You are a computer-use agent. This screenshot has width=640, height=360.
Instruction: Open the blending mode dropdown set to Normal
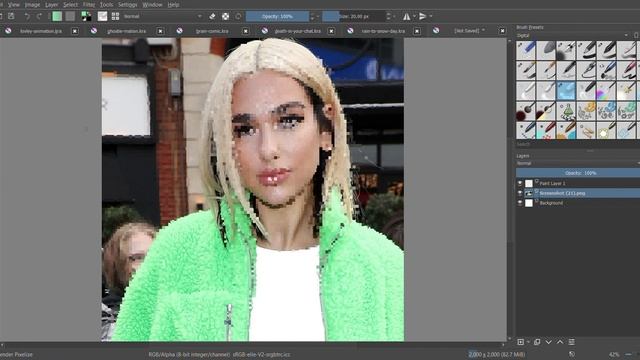(162, 16)
